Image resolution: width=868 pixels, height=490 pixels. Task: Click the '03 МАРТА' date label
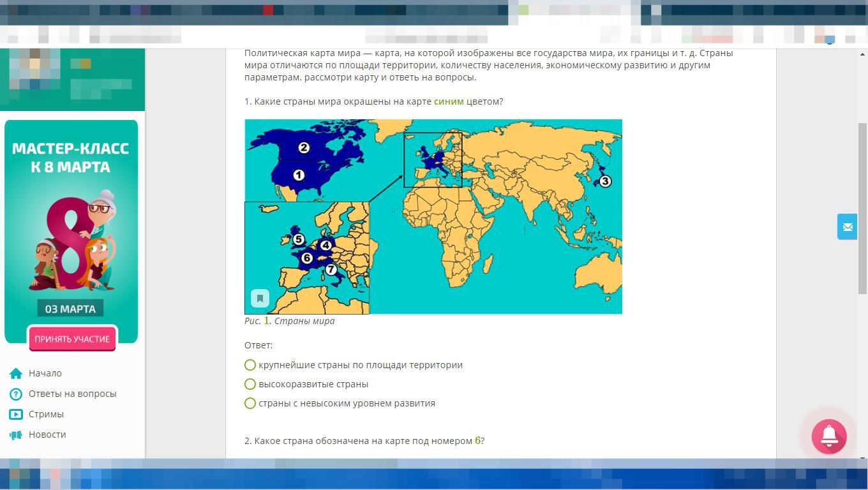point(70,309)
